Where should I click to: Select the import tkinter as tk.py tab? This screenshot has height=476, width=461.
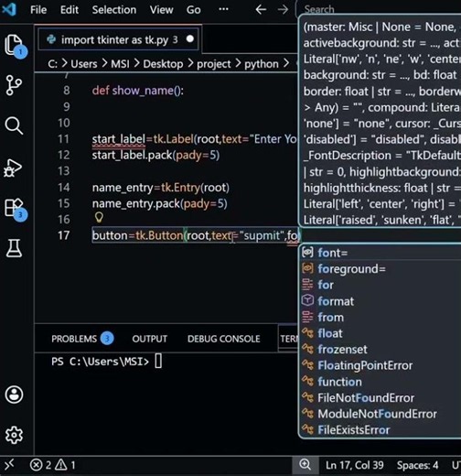[118, 39]
